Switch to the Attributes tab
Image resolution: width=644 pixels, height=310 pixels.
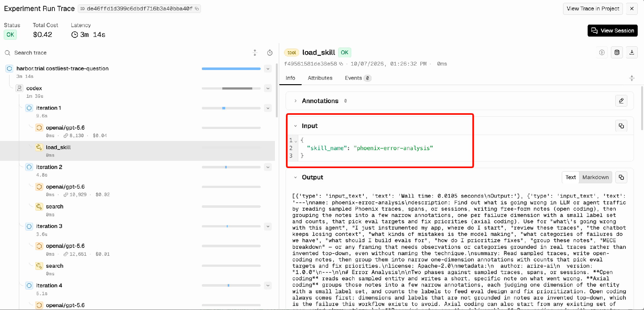320,78
